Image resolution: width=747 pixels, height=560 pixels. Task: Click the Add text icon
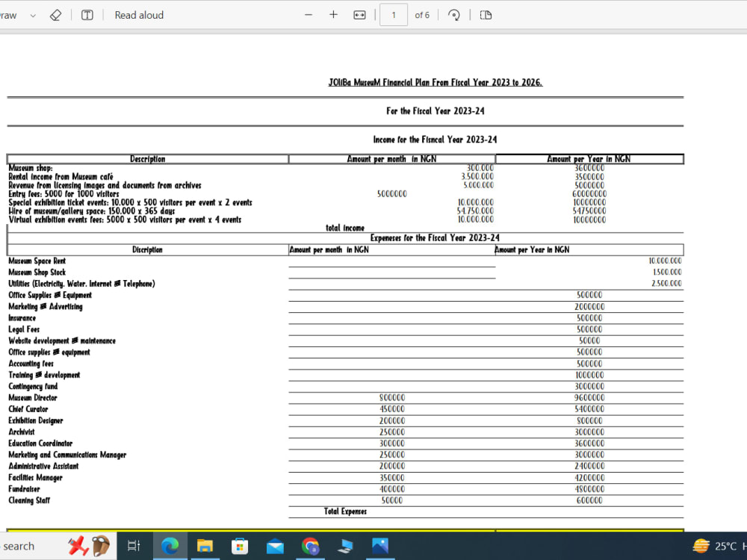(x=87, y=15)
